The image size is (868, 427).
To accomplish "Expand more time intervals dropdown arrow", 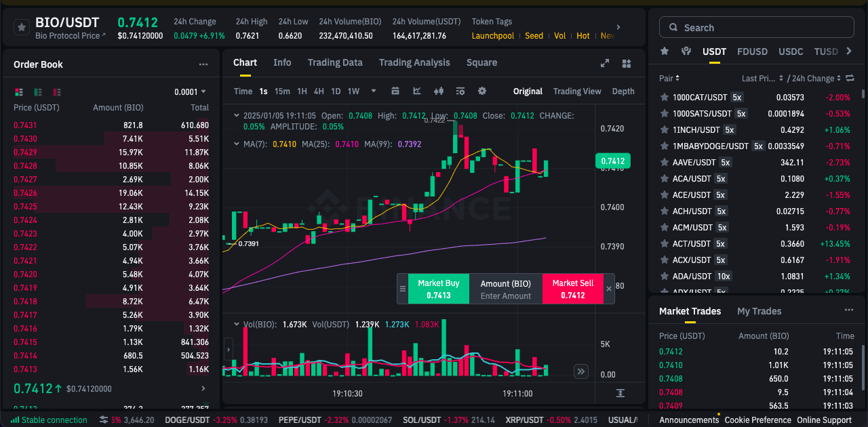I will [x=373, y=91].
